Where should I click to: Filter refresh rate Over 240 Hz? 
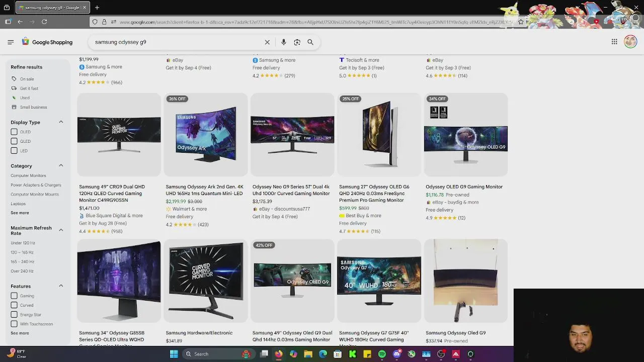[x=22, y=271]
